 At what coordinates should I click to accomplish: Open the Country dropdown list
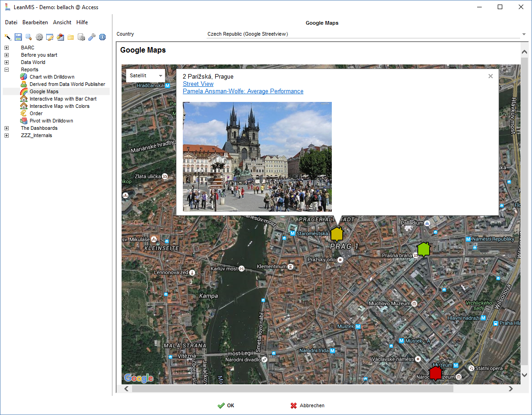(524, 34)
